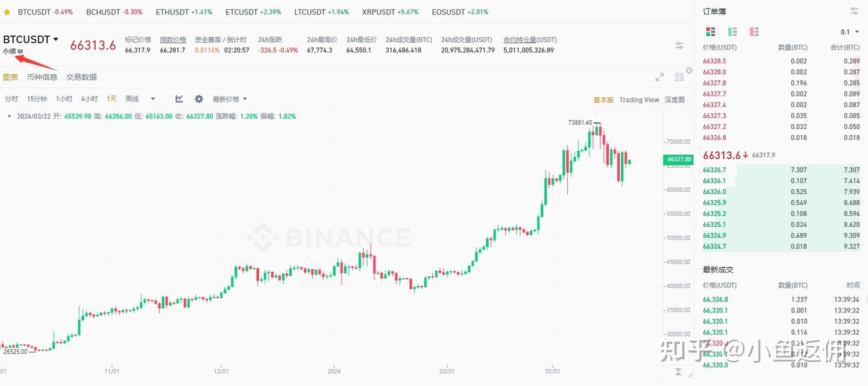This screenshot has height=386, width=868.
Task: Click the favorites star icon
Action: click(7, 12)
